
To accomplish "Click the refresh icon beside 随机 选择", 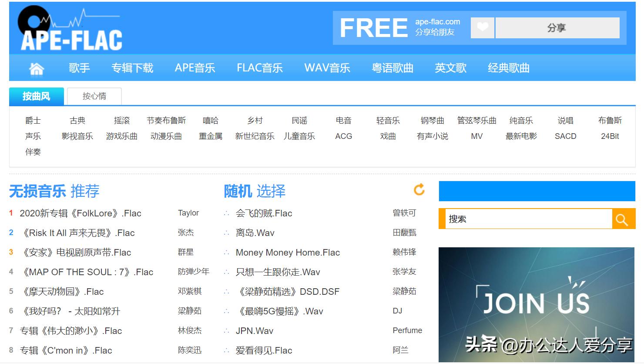I will (x=419, y=190).
